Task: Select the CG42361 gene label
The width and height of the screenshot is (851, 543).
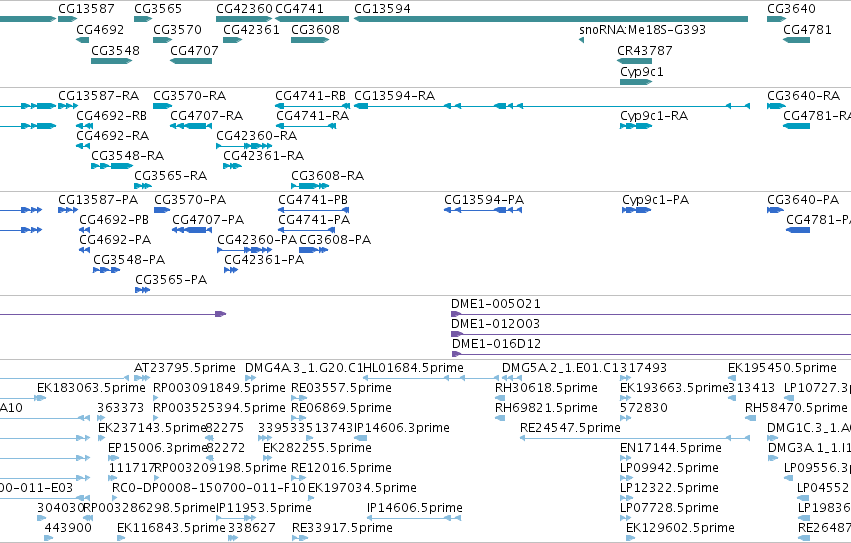Action: pos(251,29)
